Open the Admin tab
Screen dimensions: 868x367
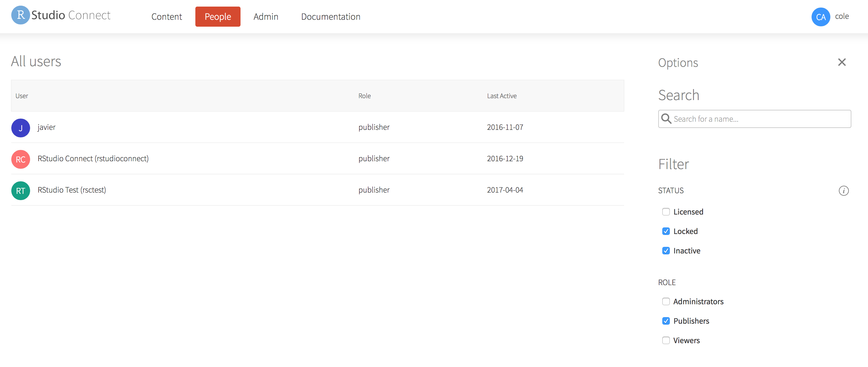(x=266, y=17)
